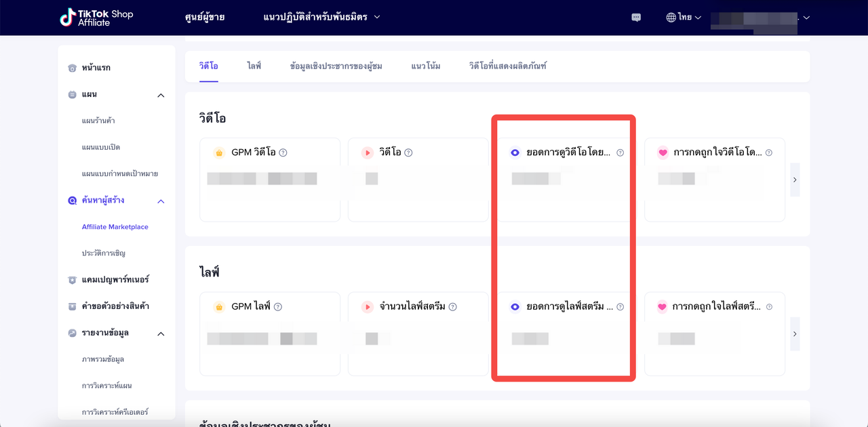Click the หน้าแรก home icon in sidebar
This screenshot has height=427, width=868.
[x=73, y=68]
